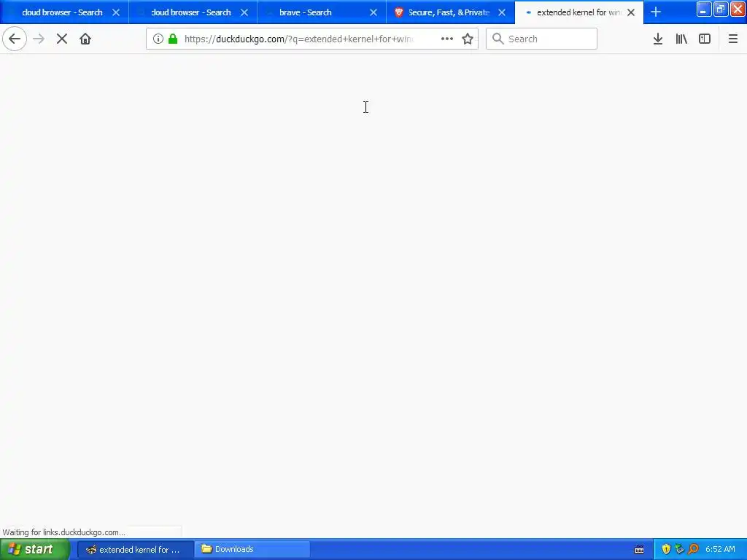Image resolution: width=747 pixels, height=560 pixels.
Task: Open the Downloads folder taskbar button
Action: [252, 550]
